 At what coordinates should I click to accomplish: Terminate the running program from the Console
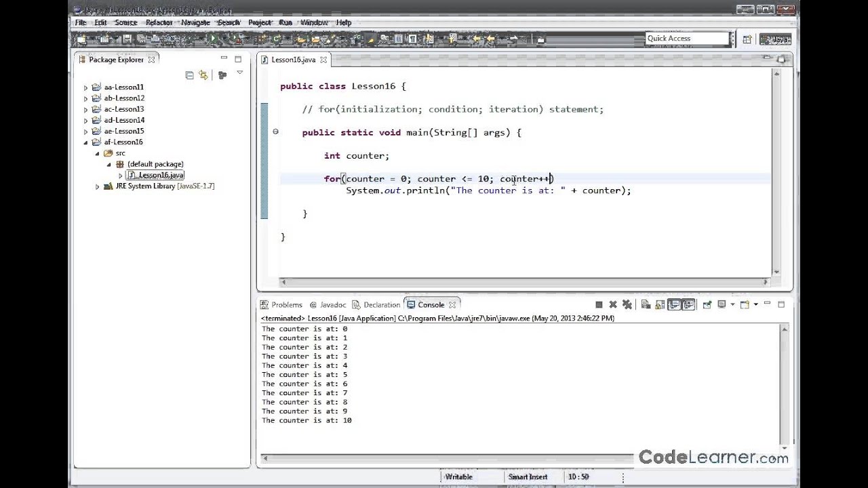coord(599,305)
